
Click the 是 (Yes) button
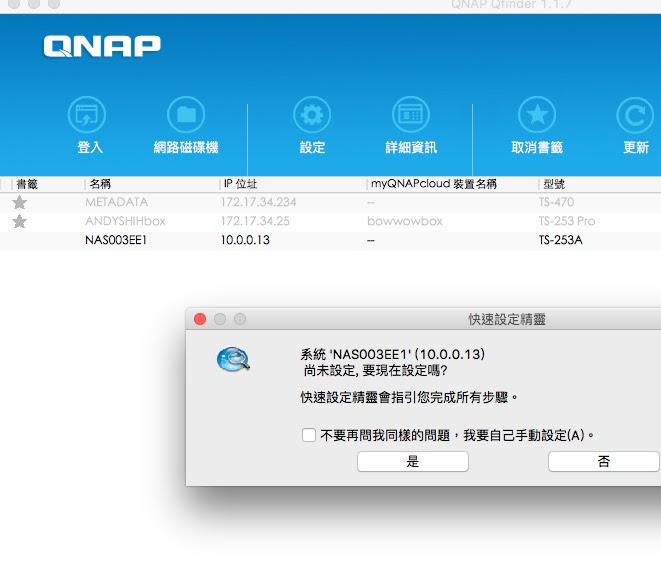[x=413, y=461]
